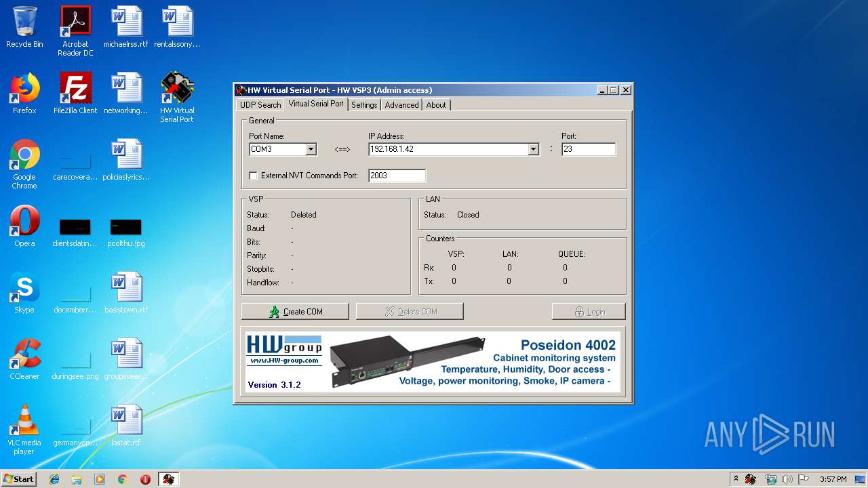
Task: Open basistown.rtf document icon
Action: (x=126, y=293)
